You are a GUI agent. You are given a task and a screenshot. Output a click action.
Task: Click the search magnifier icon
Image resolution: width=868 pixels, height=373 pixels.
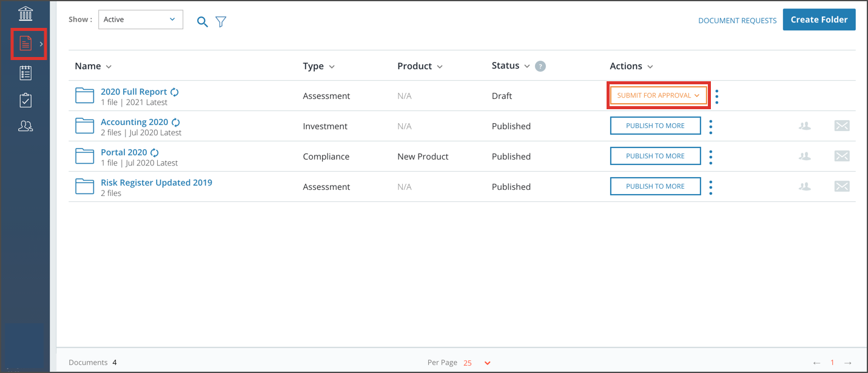pos(203,22)
